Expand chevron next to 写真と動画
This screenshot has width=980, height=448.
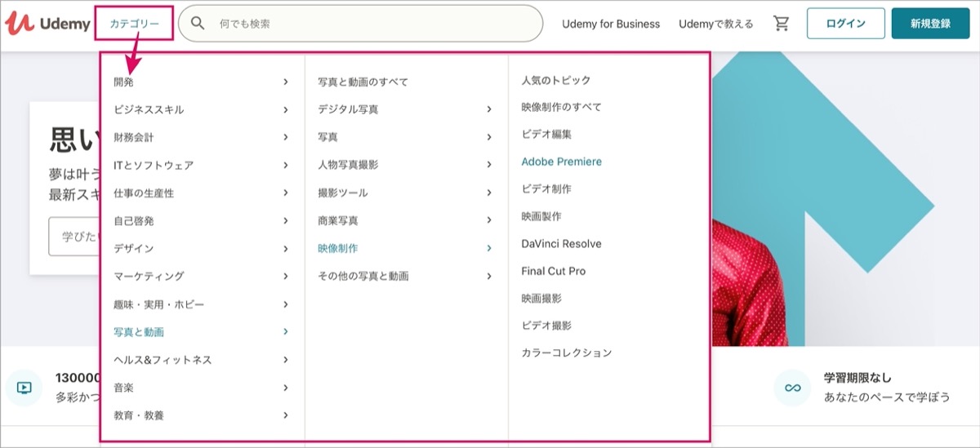[x=286, y=331]
